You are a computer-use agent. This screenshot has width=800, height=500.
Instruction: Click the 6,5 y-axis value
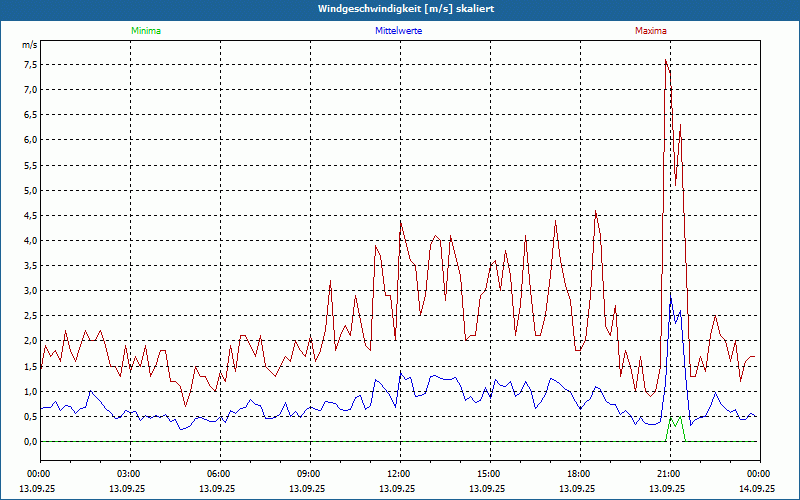pyautogui.click(x=31, y=115)
